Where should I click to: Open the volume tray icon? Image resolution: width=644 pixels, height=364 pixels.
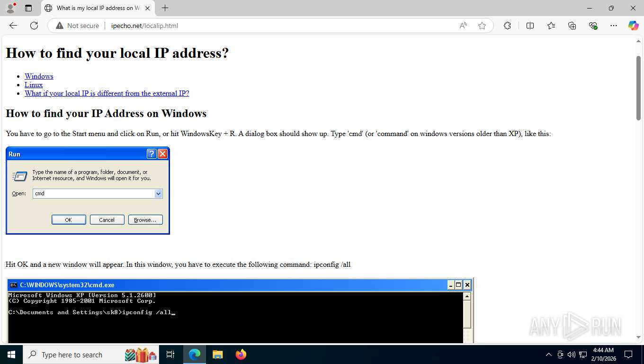[x=572, y=355]
